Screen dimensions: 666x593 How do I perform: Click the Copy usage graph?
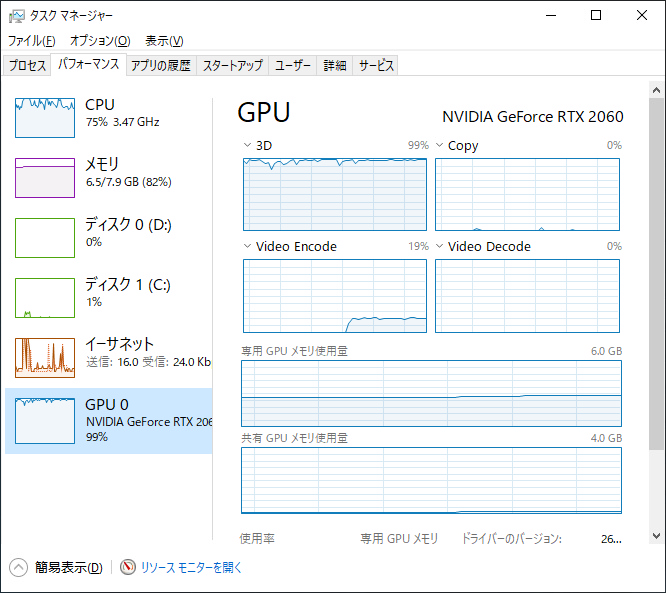[527, 195]
